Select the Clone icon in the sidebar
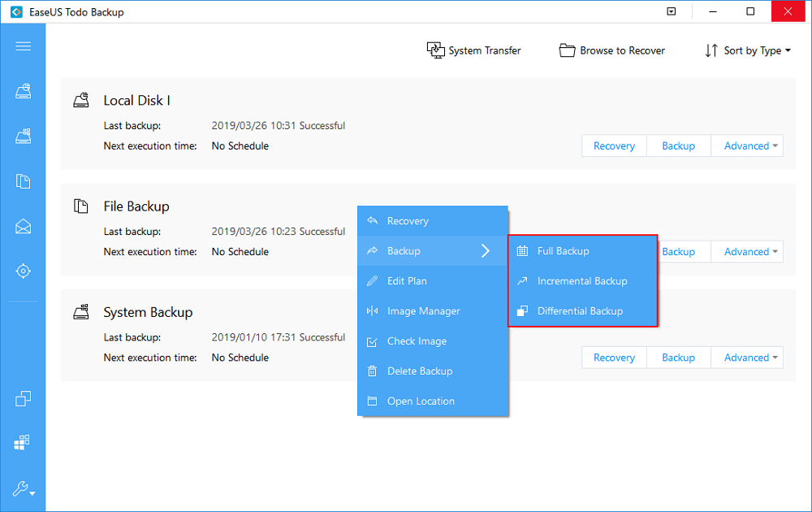 pyautogui.click(x=23, y=398)
